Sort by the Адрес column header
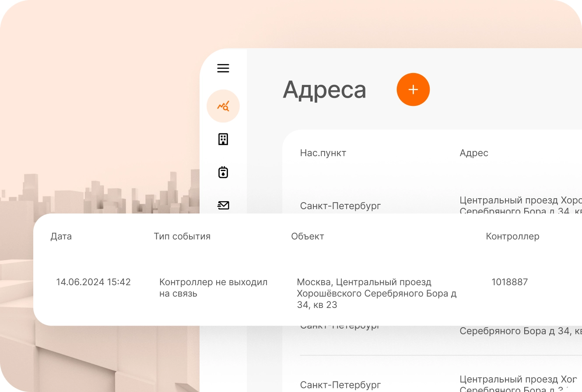Image resolution: width=582 pixels, height=392 pixels. tap(474, 153)
